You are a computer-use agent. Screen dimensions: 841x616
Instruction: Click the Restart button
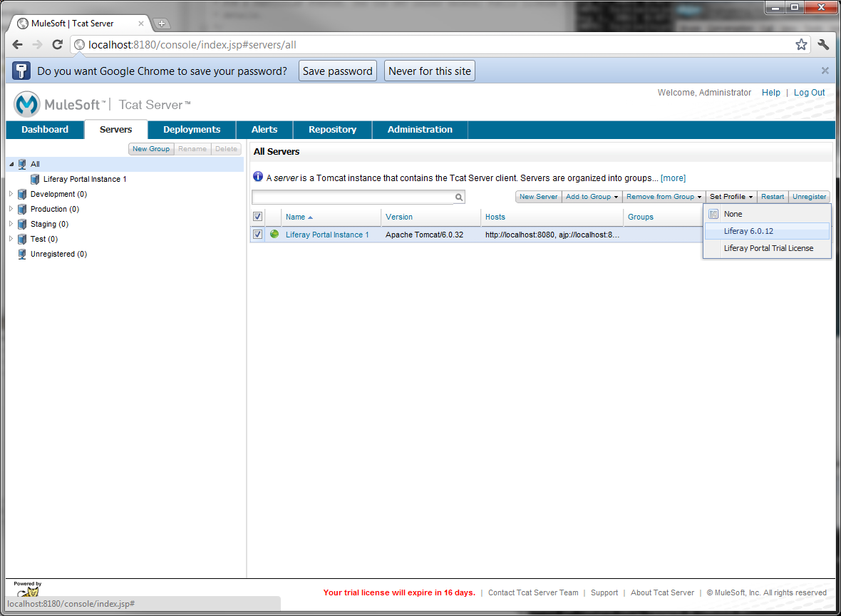click(773, 197)
